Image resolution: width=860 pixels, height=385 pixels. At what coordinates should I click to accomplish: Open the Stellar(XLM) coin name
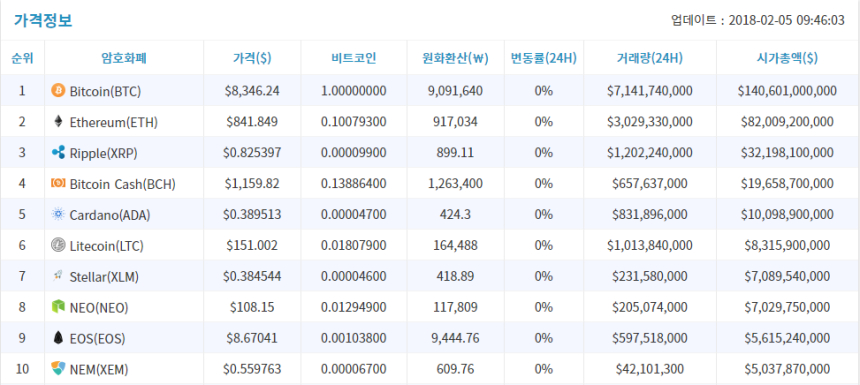point(104,277)
